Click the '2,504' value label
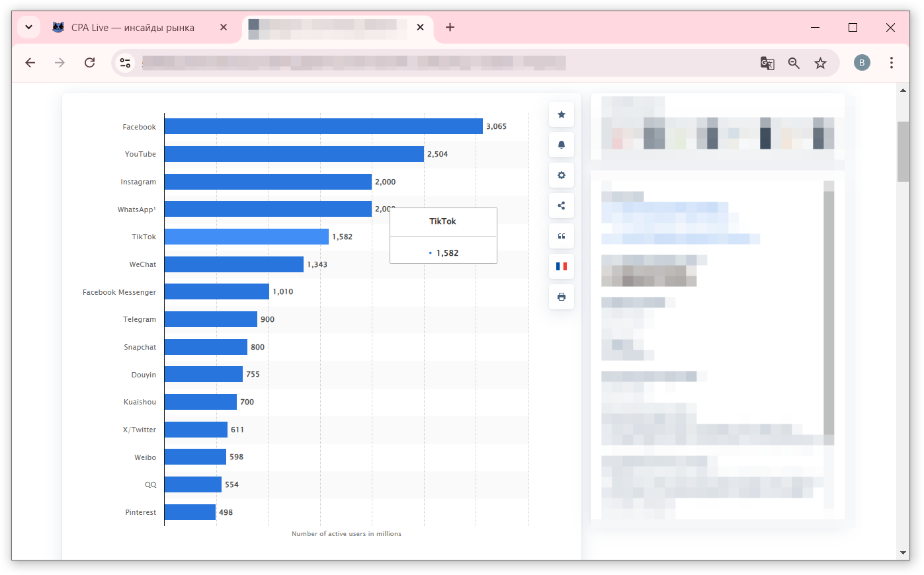 437,154
